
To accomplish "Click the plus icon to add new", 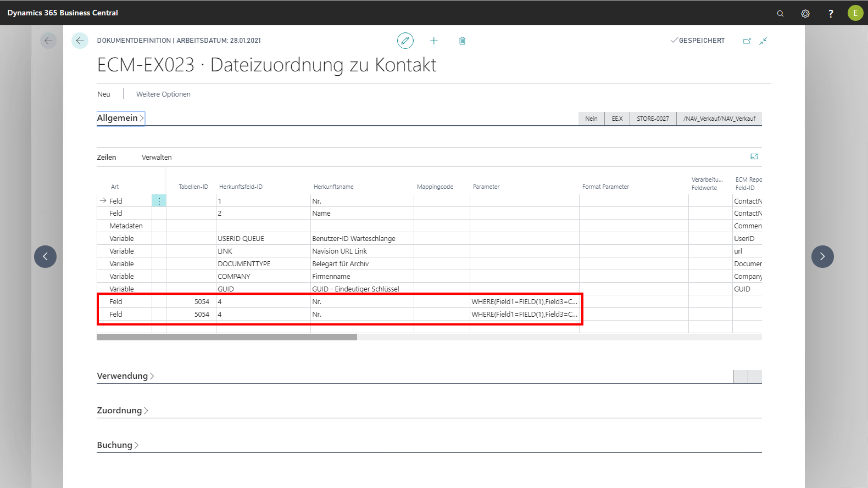I will pos(433,41).
